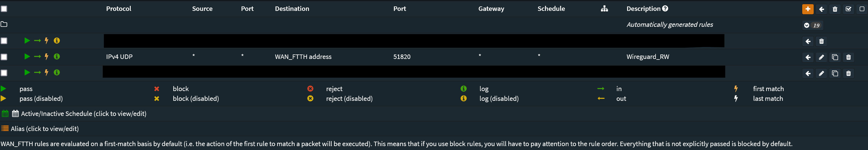Toggle the log icon on the Wireguard_RW rule
Image resolution: width=868 pixels, height=150 pixels.
57,56
